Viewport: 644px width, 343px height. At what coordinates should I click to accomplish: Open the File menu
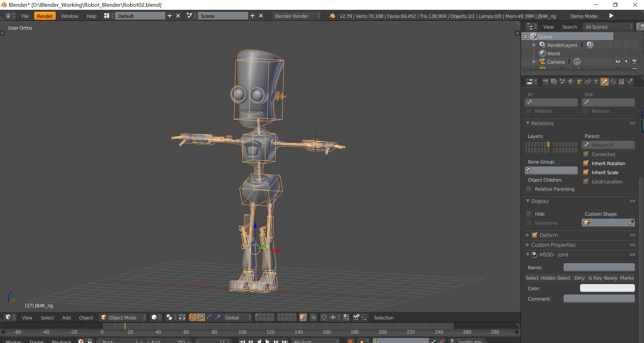click(x=25, y=16)
